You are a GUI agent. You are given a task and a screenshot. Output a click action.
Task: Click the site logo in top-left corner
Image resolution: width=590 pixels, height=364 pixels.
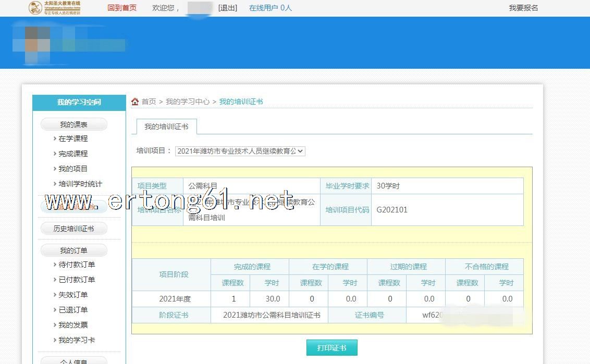(x=54, y=8)
